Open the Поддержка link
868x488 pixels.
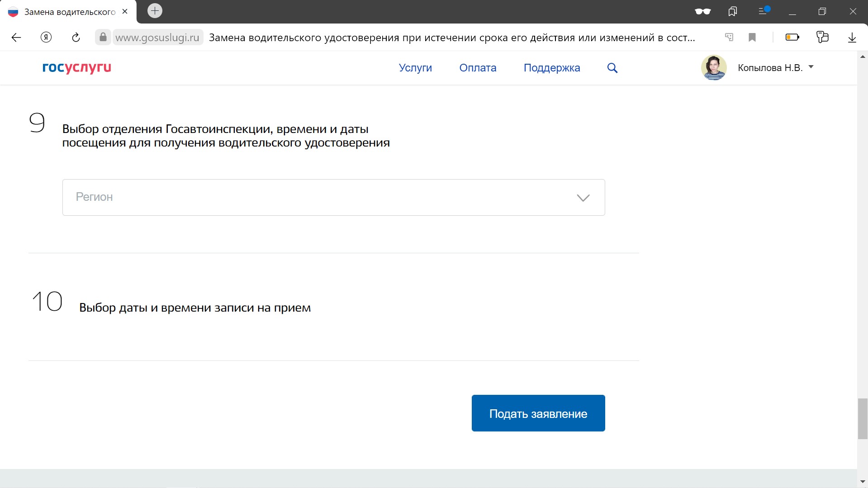[x=551, y=68]
